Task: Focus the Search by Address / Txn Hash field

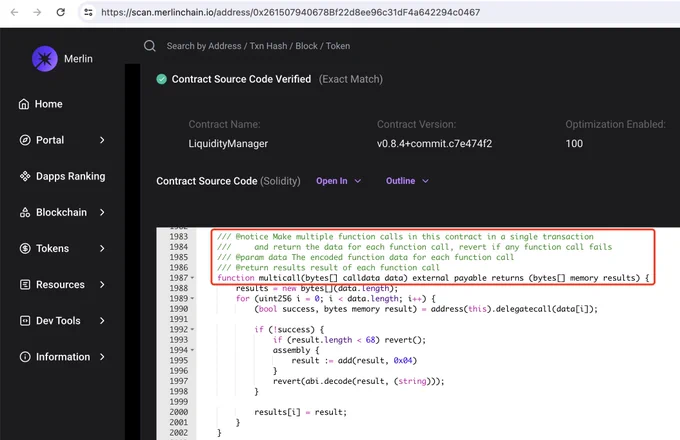Action: 258,46
